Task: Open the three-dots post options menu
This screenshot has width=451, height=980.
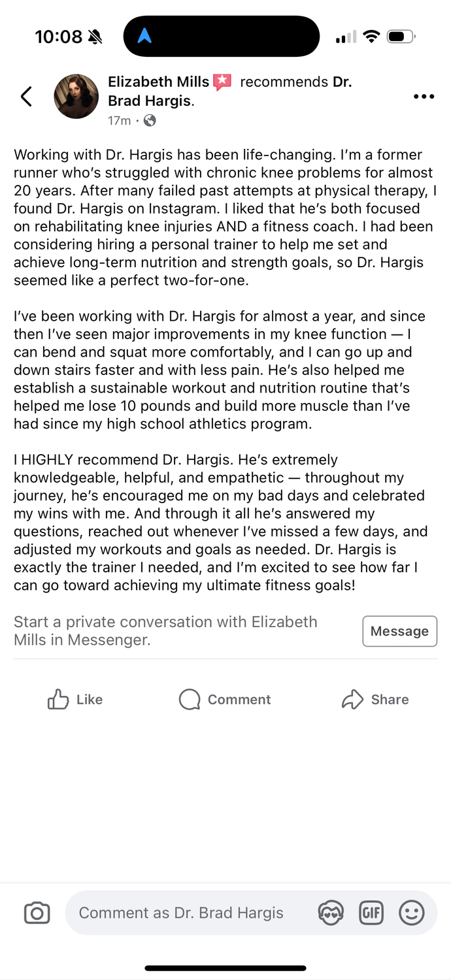Action: 424,97
